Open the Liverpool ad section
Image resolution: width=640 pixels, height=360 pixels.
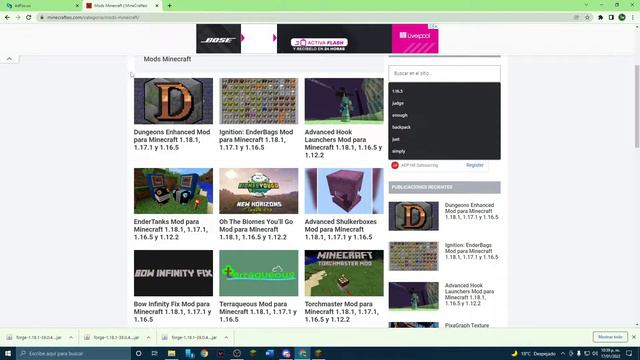415,39
